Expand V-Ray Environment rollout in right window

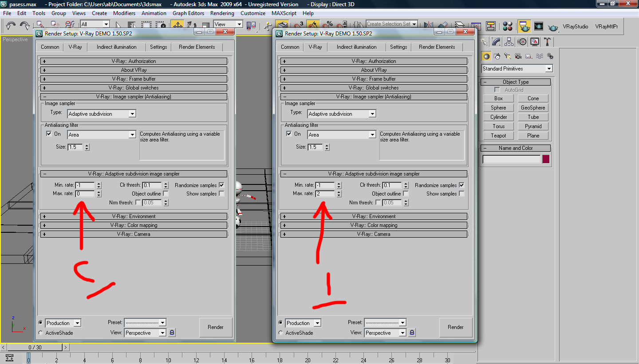coord(374,216)
